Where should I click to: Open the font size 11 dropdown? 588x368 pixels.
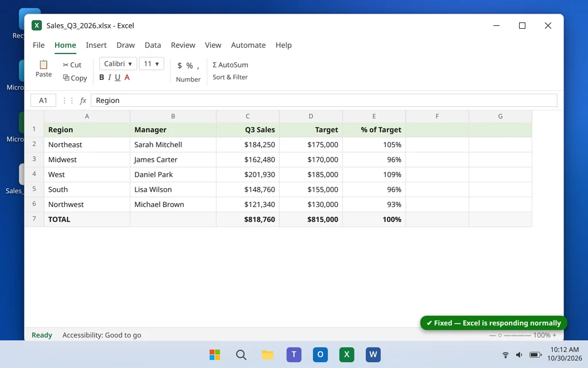(152, 64)
